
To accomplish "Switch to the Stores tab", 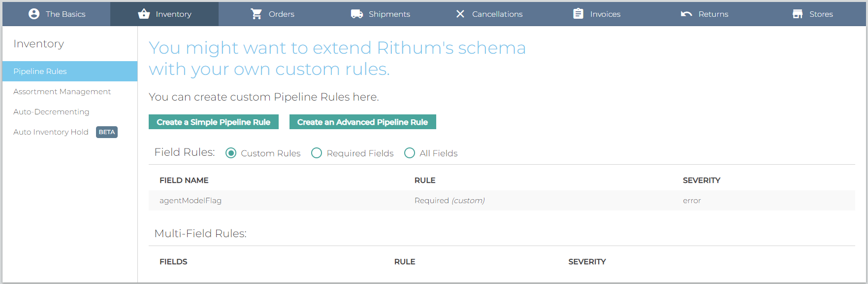I will (812, 14).
